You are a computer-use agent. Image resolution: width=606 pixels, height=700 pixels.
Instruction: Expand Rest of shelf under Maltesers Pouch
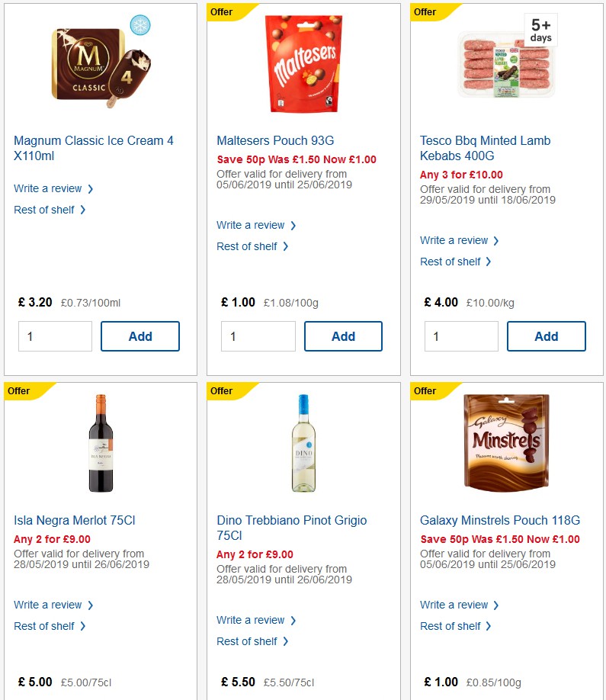pyautogui.click(x=253, y=246)
